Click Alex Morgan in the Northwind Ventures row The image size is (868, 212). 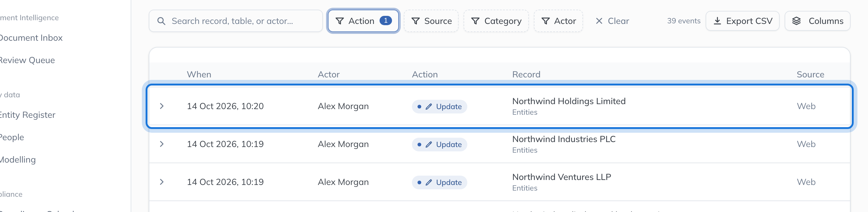point(343,182)
